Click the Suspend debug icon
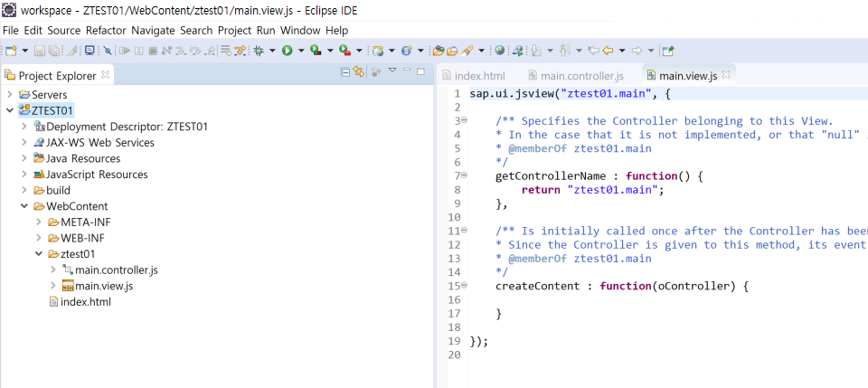 coord(139,51)
